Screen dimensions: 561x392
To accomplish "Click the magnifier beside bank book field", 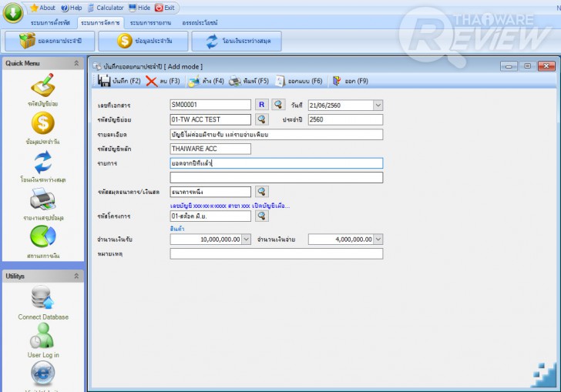I will point(261,192).
